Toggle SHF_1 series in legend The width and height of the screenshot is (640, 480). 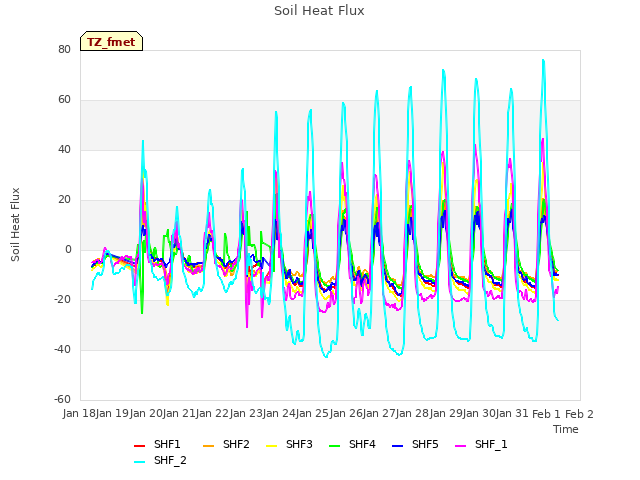pyautogui.click(x=481, y=444)
